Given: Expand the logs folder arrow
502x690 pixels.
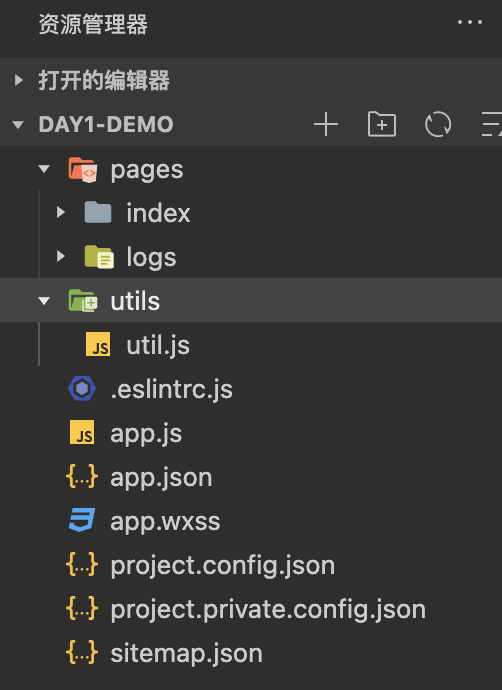Looking at the screenshot, I should (61, 256).
